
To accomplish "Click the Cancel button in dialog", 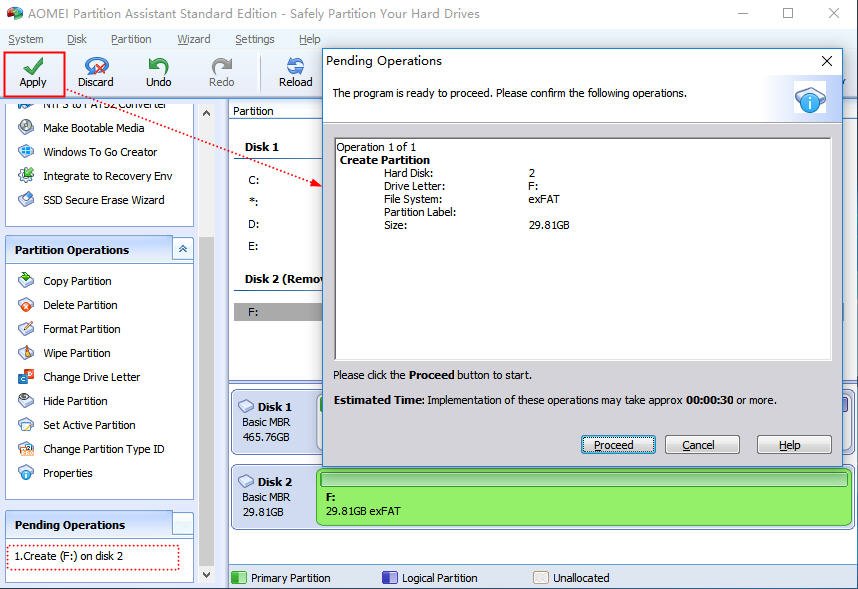I will pos(702,444).
